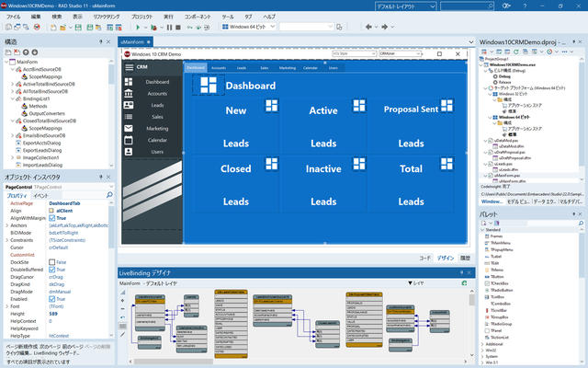The image size is (588, 368).
Task: Click the refresh icon in LiveBinding Designer
Action: 464,283
